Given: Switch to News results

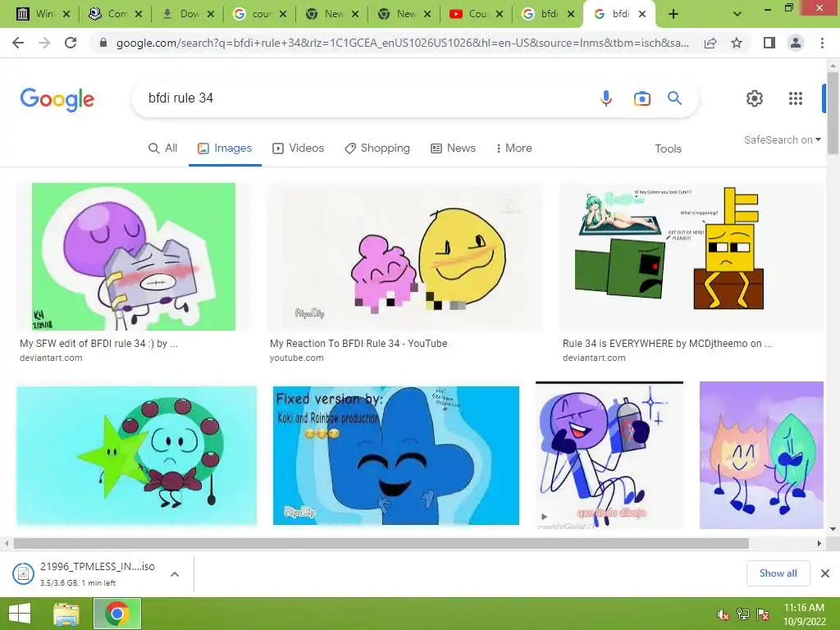Looking at the screenshot, I should click(x=453, y=148).
